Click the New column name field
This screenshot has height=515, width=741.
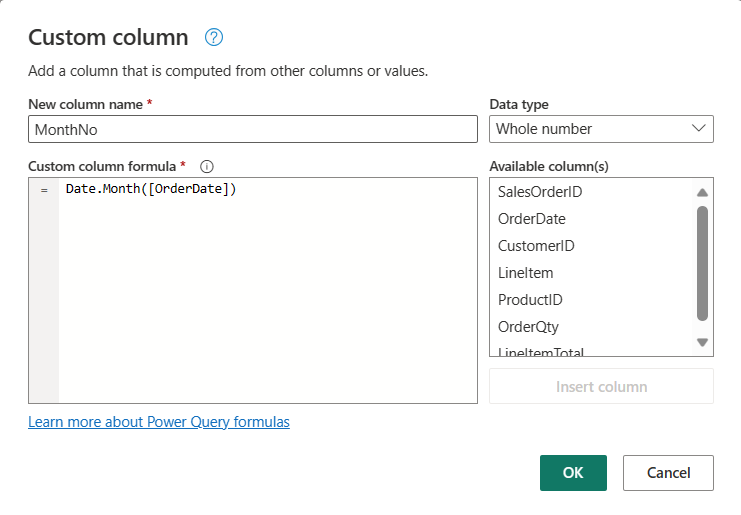point(253,129)
